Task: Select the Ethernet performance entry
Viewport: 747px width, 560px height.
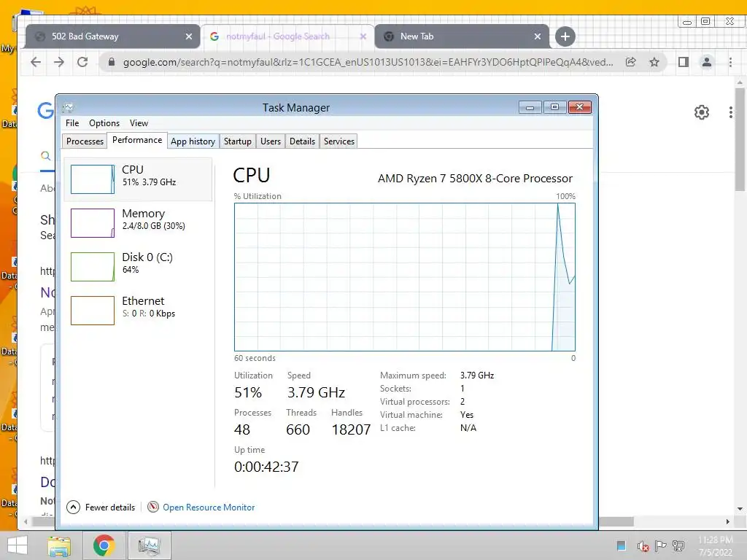Action: pos(138,311)
